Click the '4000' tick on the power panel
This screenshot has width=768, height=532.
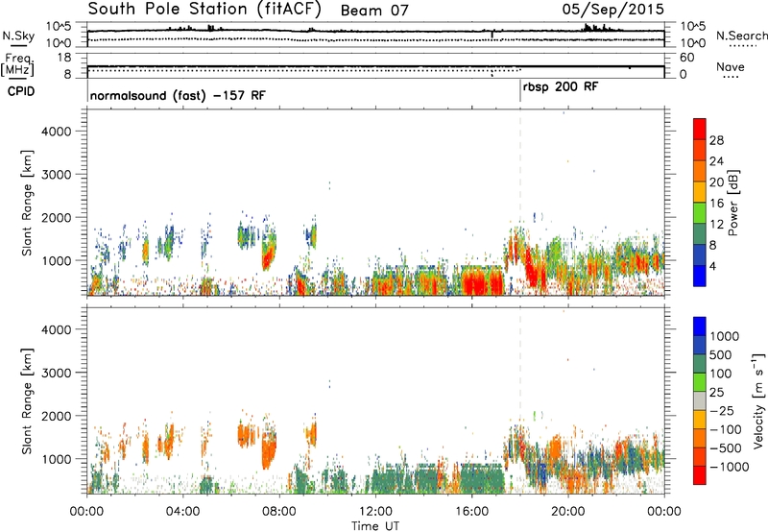pyautogui.click(x=56, y=132)
